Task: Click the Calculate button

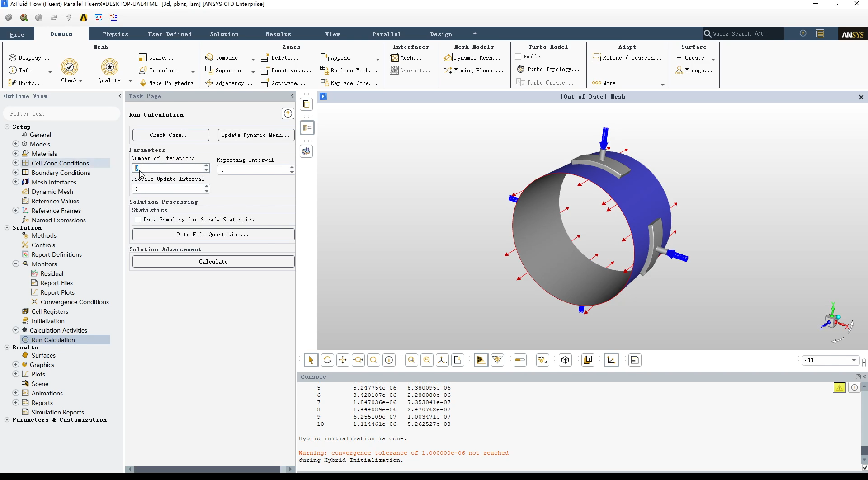Action: click(213, 262)
